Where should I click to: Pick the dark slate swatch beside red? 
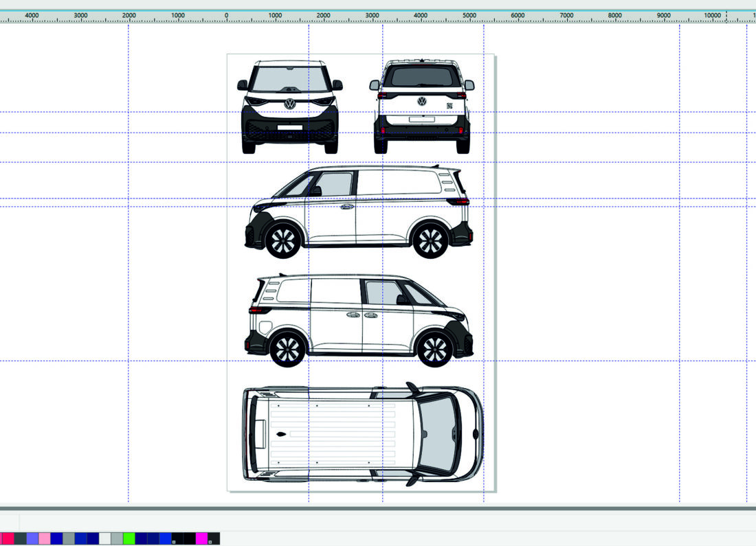point(20,538)
